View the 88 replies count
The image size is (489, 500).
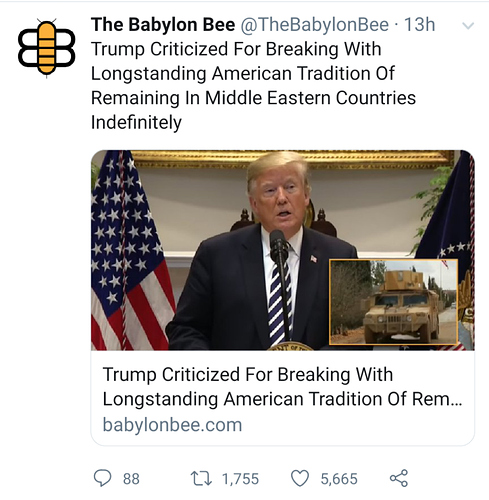(x=131, y=479)
